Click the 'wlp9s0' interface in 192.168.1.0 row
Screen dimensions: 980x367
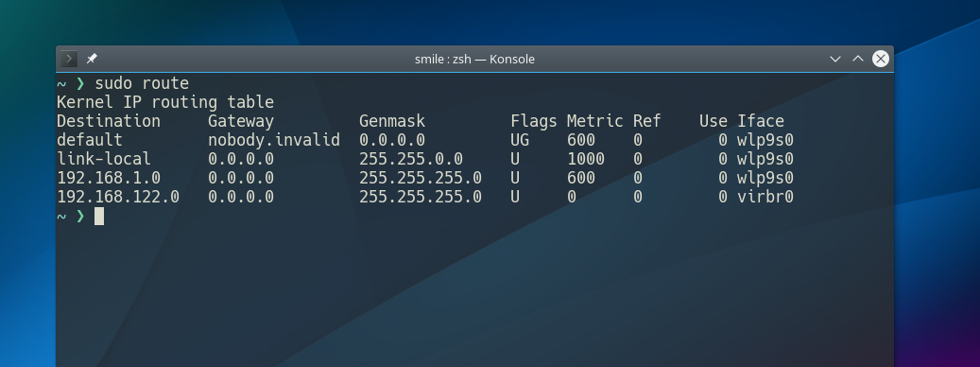[x=765, y=178]
